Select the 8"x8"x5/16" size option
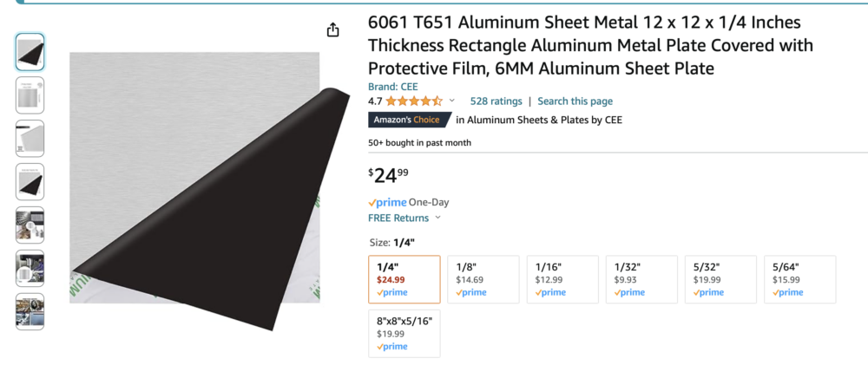868x365 pixels. point(404,333)
